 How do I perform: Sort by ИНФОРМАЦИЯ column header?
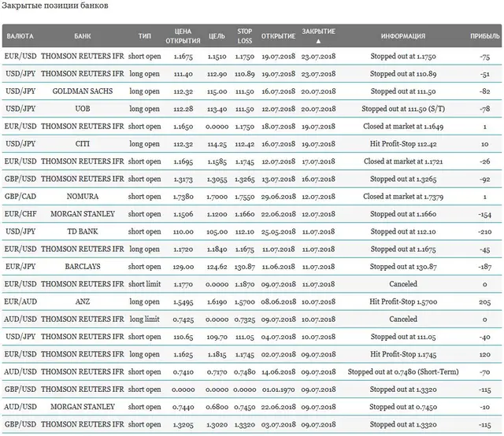coord(403,36)
